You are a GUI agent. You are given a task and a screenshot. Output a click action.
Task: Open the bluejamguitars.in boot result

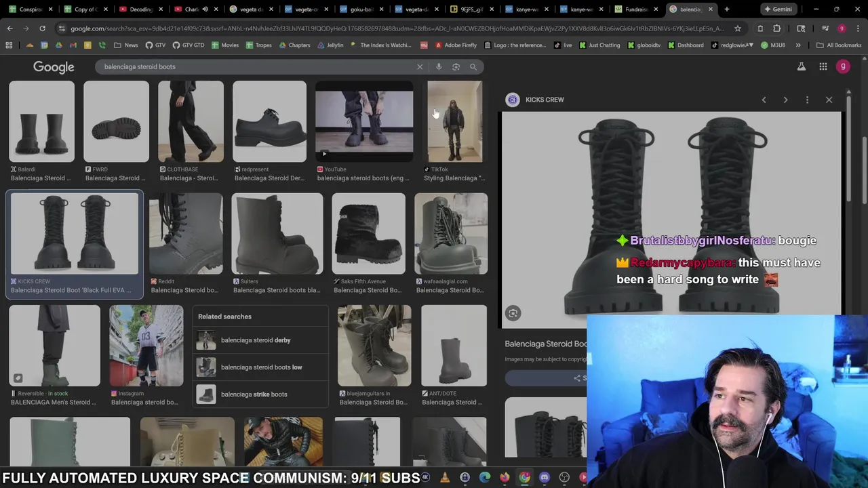[x=374, y=346]
